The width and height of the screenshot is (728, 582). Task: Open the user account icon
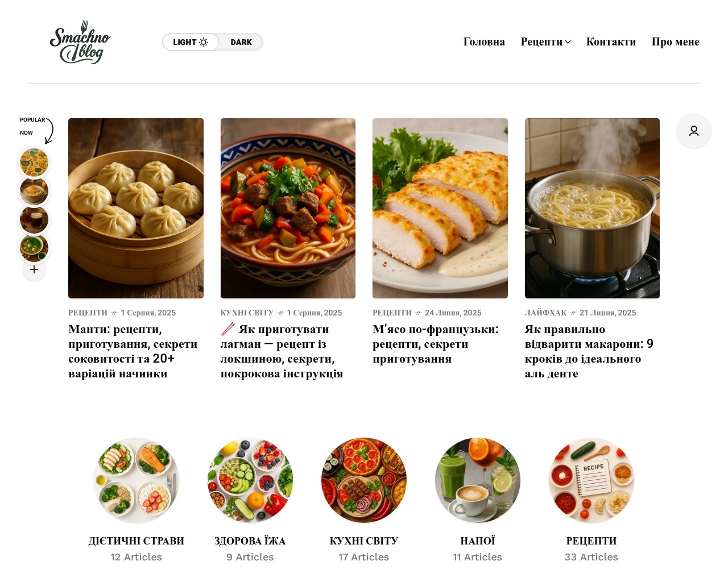click(x=694, y=131)
